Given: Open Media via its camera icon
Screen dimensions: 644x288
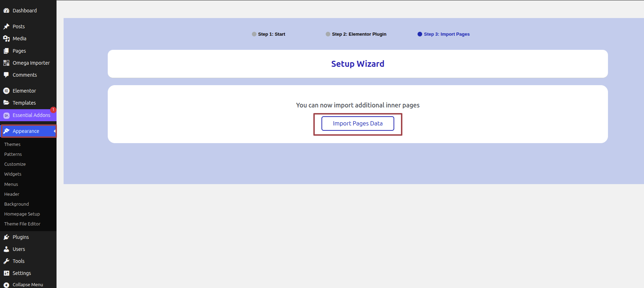Looking at the screenshot, I should coord(6,39).
